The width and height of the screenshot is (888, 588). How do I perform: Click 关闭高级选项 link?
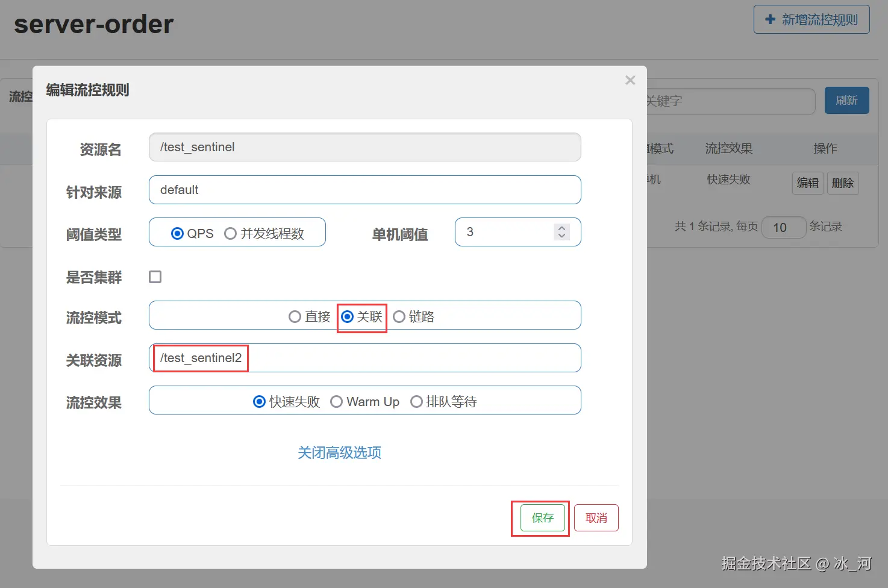pyautogui.click(x=339, y=453)
